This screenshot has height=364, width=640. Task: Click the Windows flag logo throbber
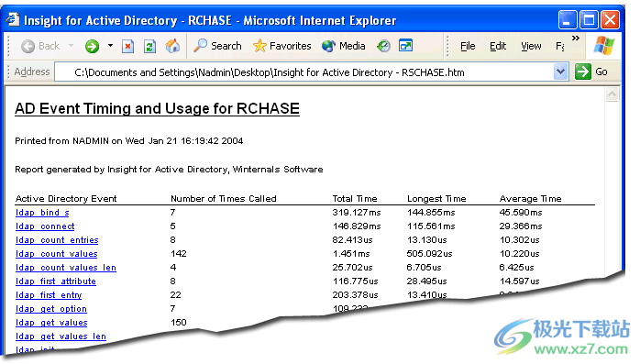[x=604, y=45]
